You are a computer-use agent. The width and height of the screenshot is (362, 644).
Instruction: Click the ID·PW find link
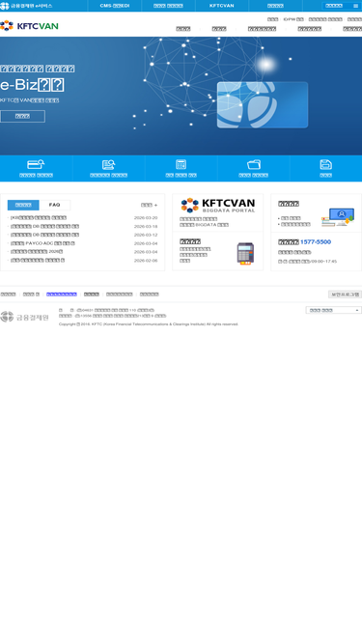point(293,19)
